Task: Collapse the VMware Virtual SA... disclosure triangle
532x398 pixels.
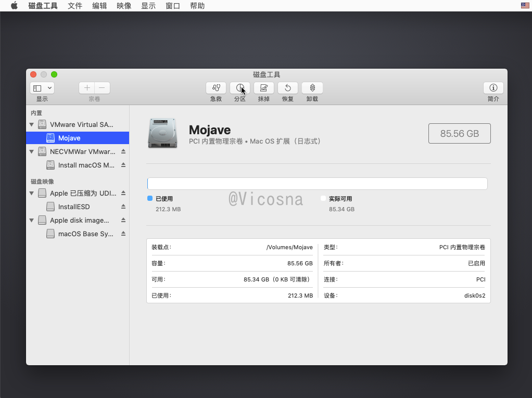Action: (32, 125)
